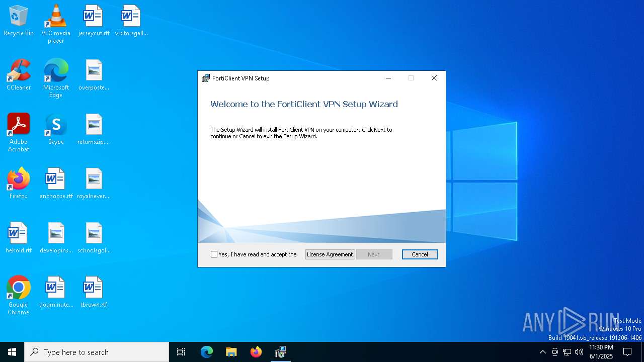Select the Recycle Bin desktop icon
This screenshot has height=362, width=644.
19,21
